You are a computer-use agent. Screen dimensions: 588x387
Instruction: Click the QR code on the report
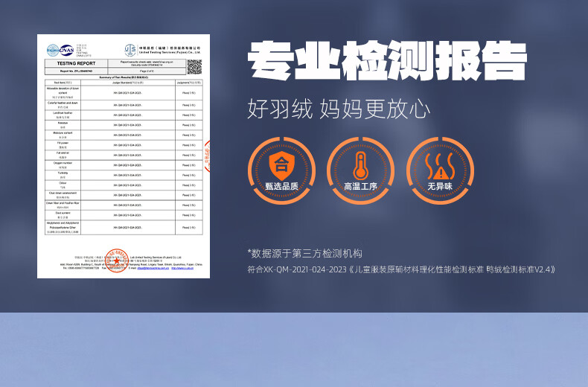point(194,67)
